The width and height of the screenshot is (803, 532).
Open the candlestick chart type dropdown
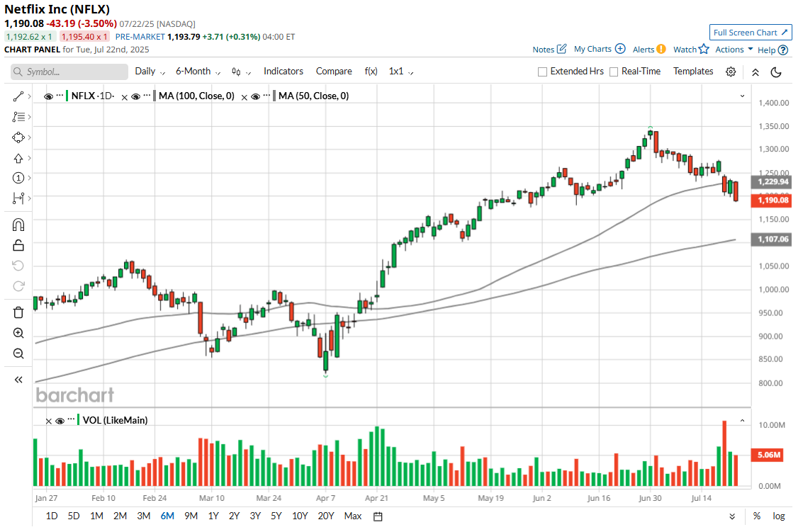coord(241,72)
